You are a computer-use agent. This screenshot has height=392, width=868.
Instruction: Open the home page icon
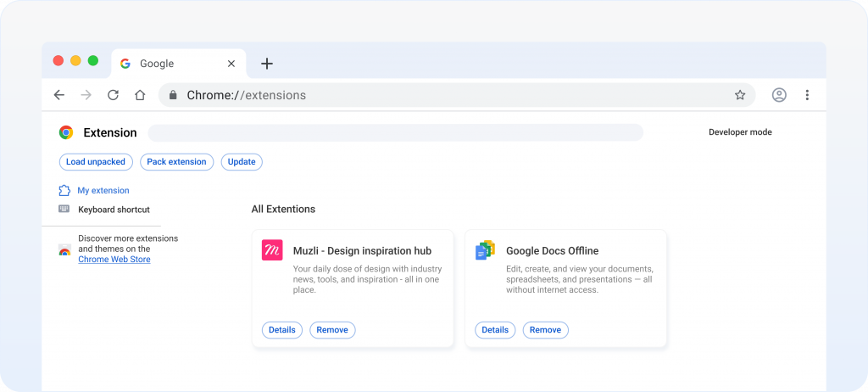[x=140, y=95]
